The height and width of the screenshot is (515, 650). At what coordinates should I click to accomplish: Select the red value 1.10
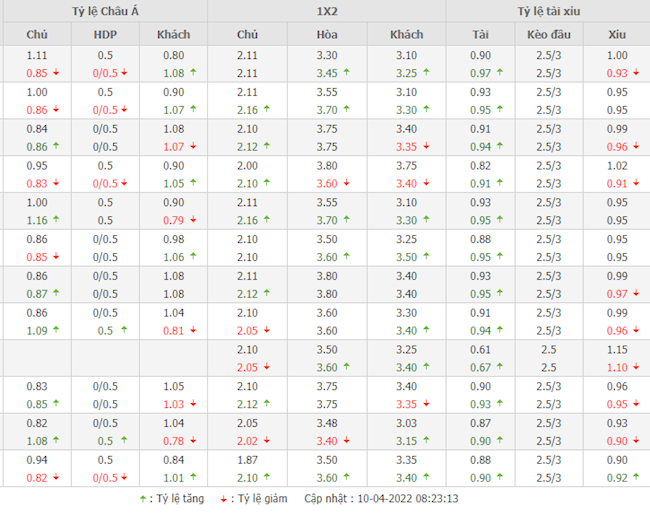point(617,367)
